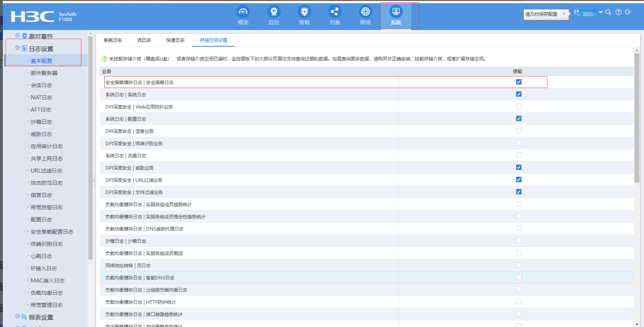Viewport: 644px width, 327px height.
Task: Open the 网络 network globe icon
Action: pos(365,12)
